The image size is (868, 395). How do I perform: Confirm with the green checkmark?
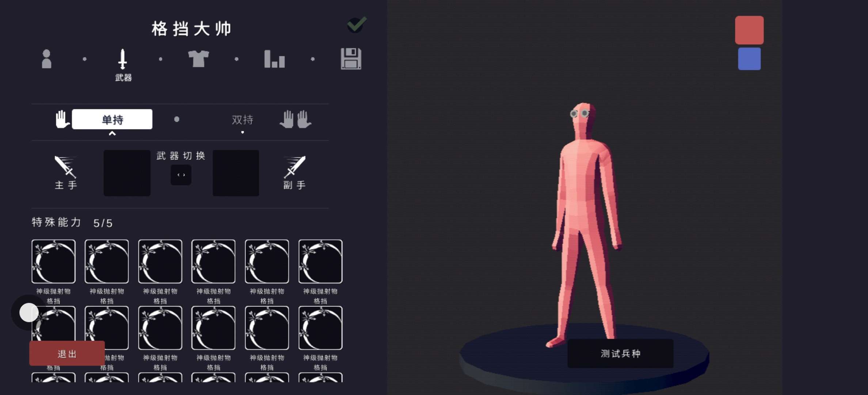[357, 25]
